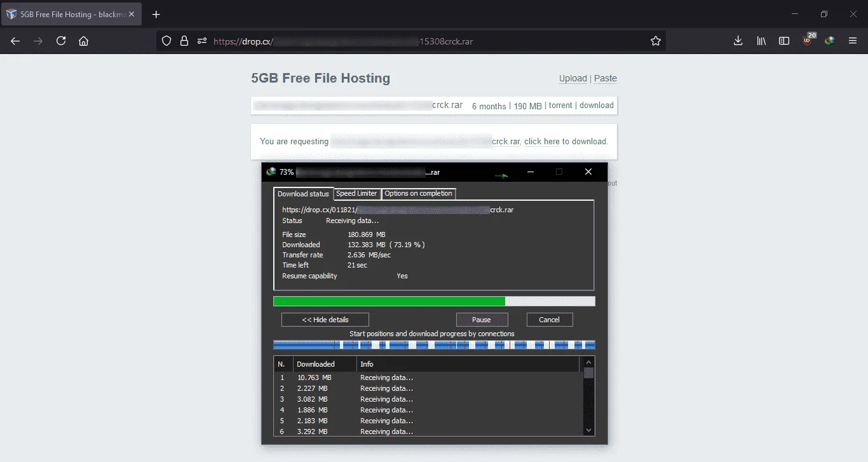Click the '190 MB' file size text
Viewport: 868px width, 462px height.
[527, 106]
